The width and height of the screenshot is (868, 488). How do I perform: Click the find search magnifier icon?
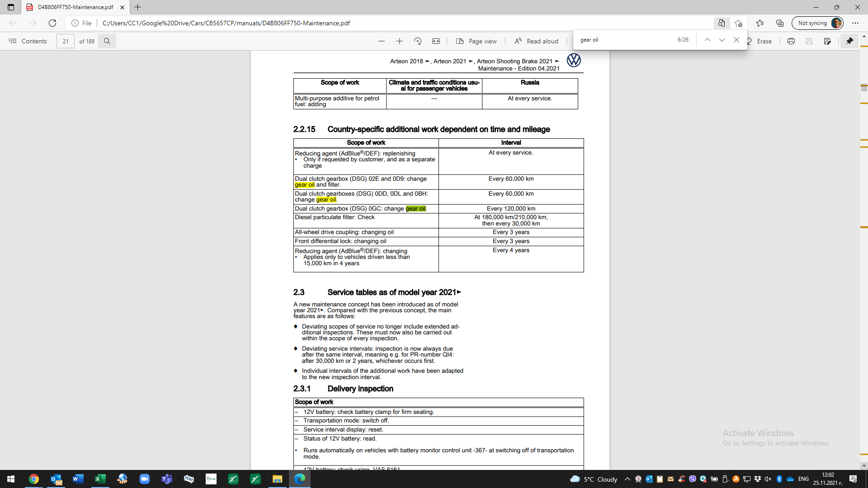pyautogui.click(x=107, y=41)
